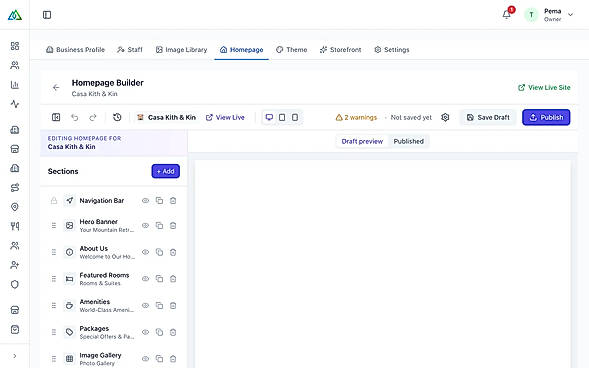Publish the homepage
589x368 pixels.
coord(546,118)
